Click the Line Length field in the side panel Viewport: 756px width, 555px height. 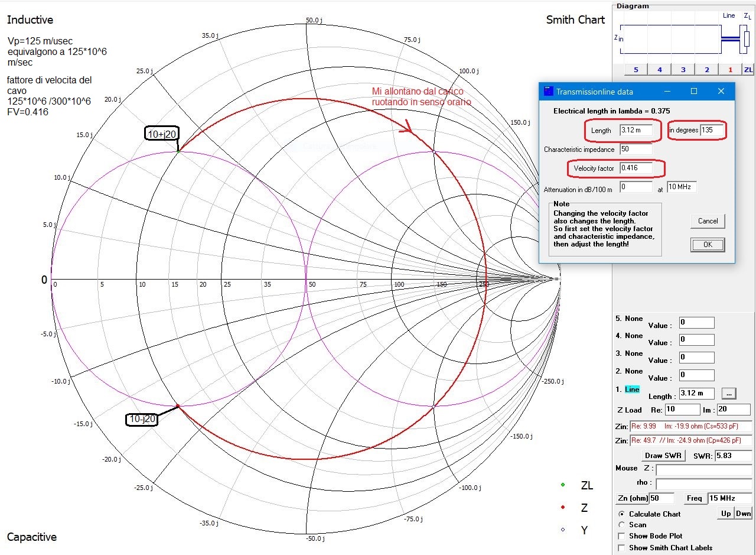coord(696,393)
